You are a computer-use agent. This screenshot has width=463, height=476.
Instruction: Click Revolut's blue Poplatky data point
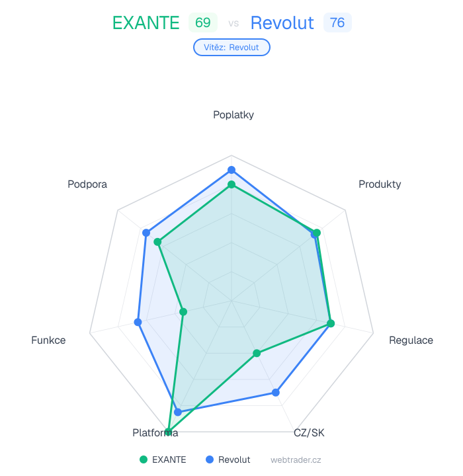pyautogui.click(x=232, y=170)
